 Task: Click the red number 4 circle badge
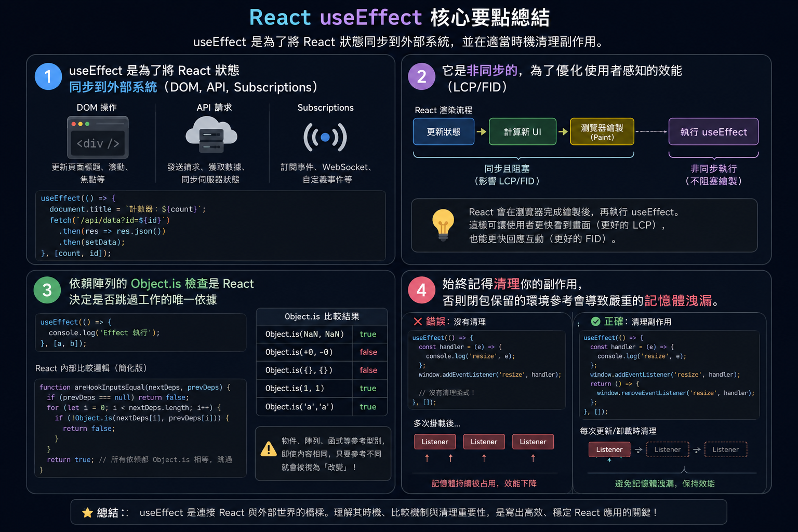coord(422,290)
